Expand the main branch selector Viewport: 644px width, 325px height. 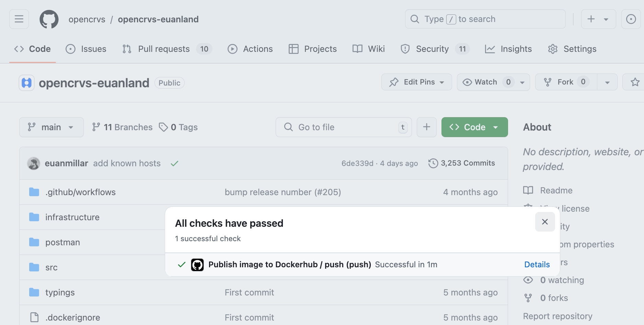pos(51,127)
